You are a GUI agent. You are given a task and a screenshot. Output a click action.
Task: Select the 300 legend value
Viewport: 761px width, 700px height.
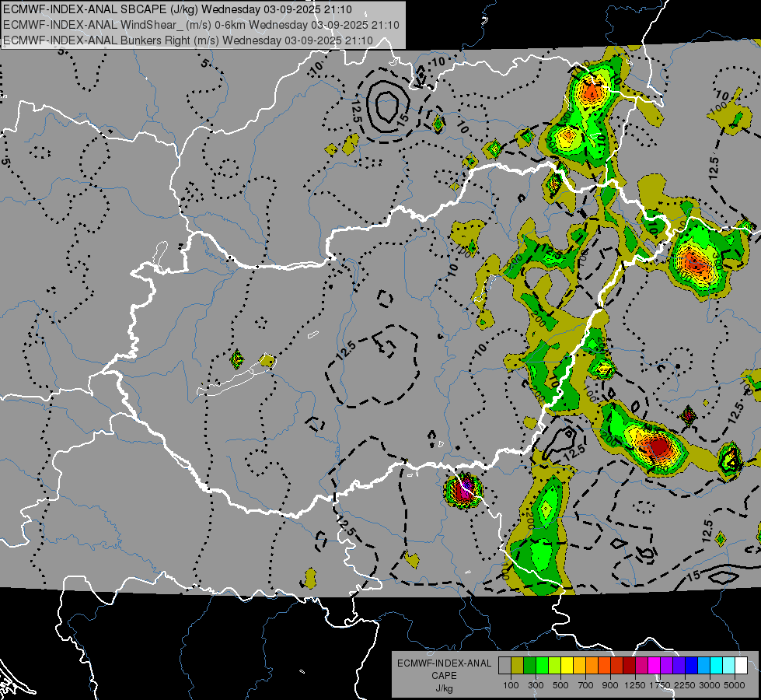click(536, 685)
